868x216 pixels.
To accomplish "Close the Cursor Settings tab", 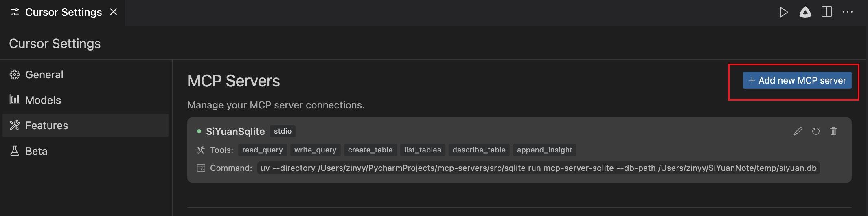I will 114,12.
